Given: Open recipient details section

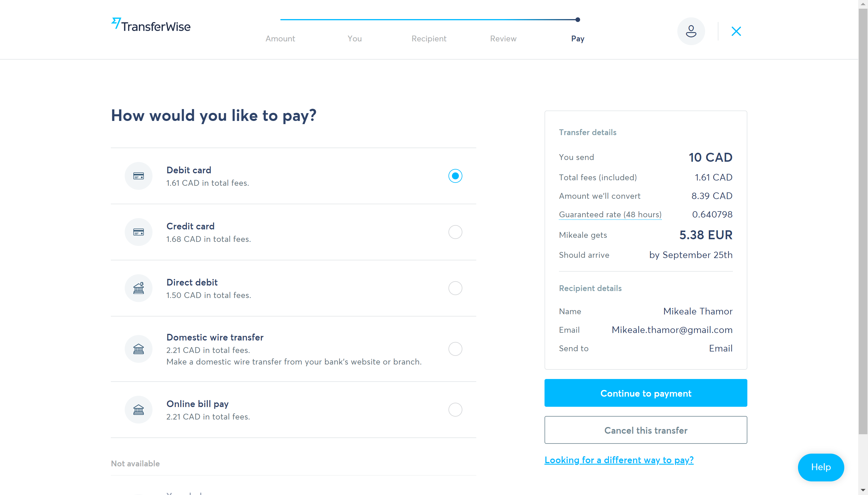Looking at the screenshot, I should click(590, 288).
